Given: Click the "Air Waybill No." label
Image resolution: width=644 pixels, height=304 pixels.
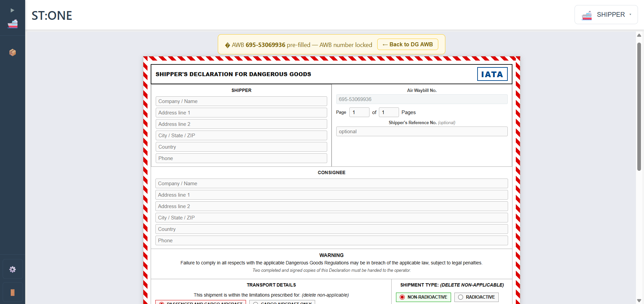Looking at the screenshot, I should click(422, 90).
